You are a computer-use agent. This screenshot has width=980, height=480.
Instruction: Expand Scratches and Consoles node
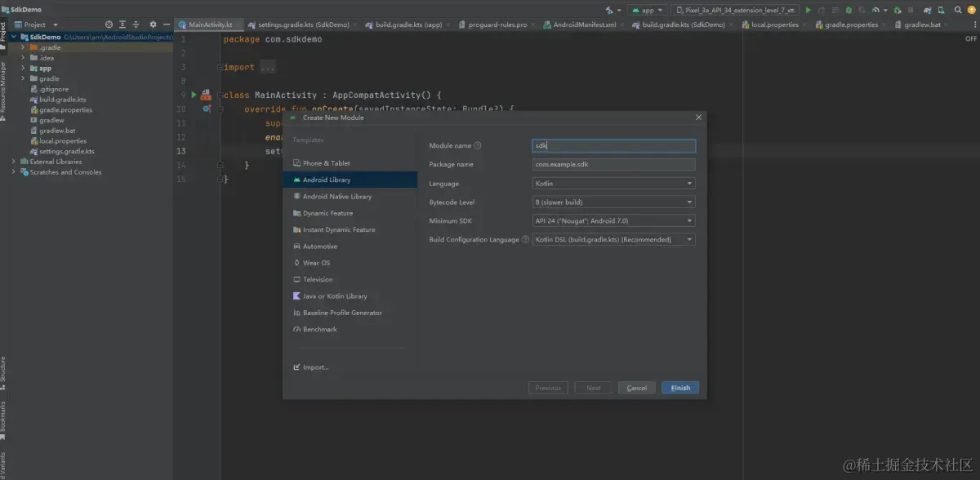tap(14, 172)
